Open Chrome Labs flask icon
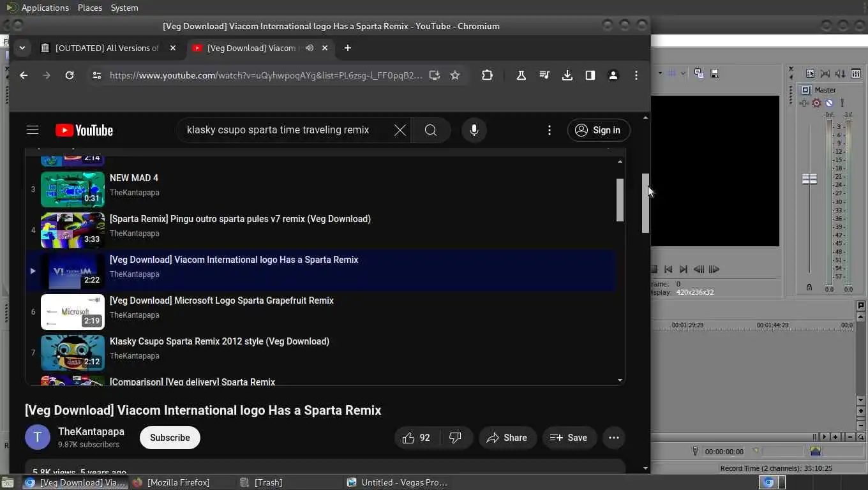This screenshot has width=868, height=490. pos(521,75)
